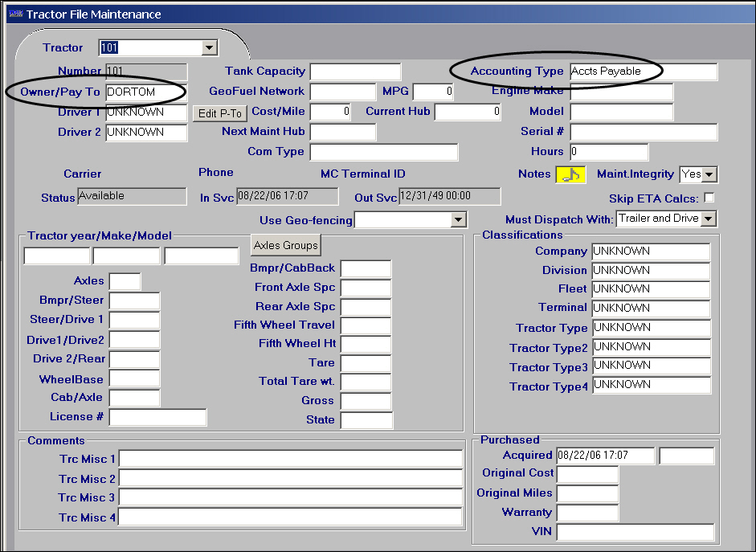Select the Serial # field
The width and height of the screenshot is (756, 552).
tap(644, 132)
